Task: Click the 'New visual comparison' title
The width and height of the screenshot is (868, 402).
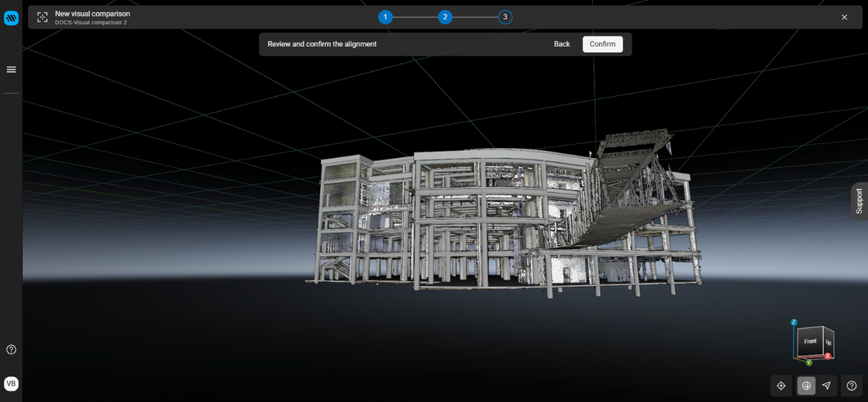Action: click(92, 13)
